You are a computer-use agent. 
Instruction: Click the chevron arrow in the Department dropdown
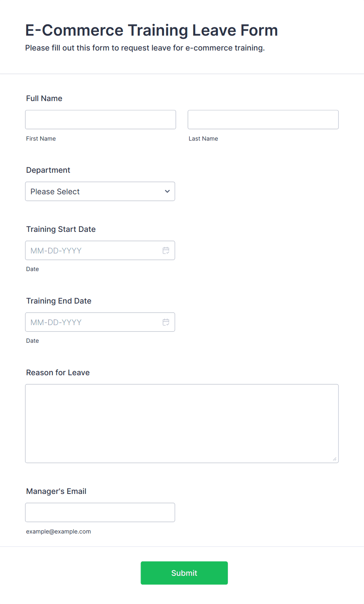pyautogui.click(x=167, y=192)
